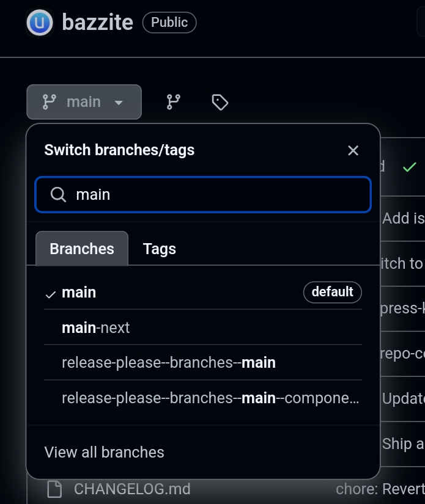Click the CHANGELOG.md file icon
The width and height of the screenshot is (425, 504).
[x=55, y=489]
